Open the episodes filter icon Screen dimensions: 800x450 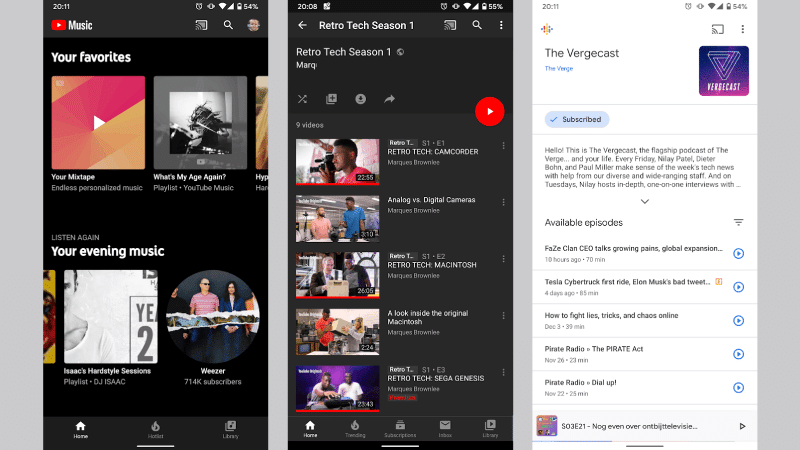(x=738, y=222)
